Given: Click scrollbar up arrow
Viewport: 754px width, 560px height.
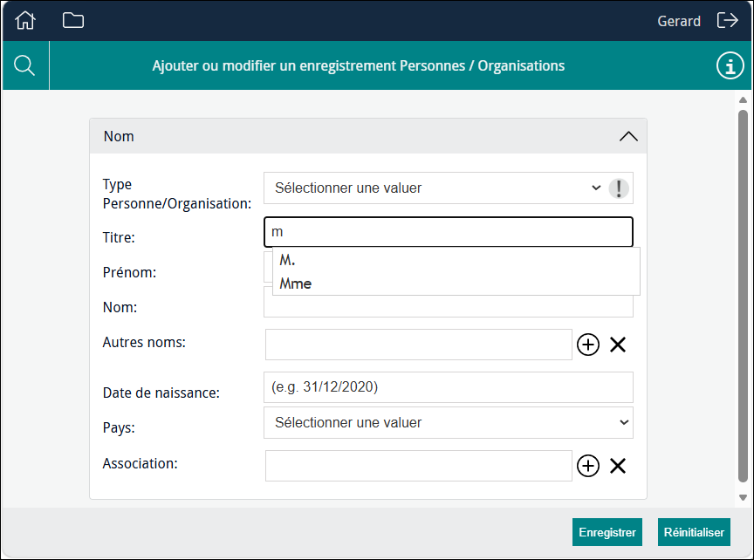Looking at the screenshot, I should pos(743,100).
